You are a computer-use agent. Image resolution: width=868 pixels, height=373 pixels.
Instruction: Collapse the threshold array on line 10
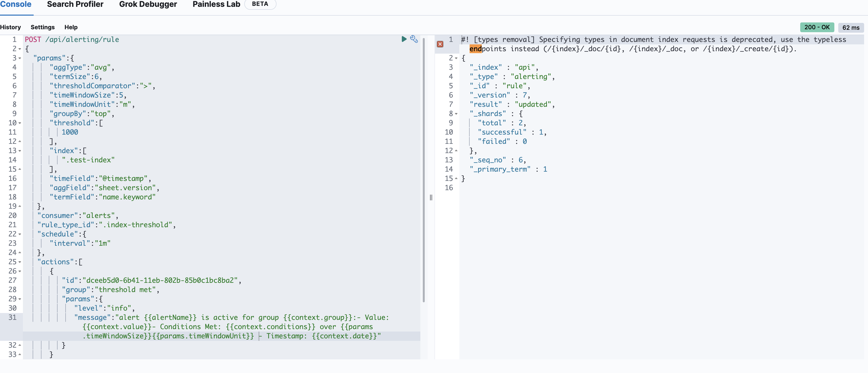point(20,123)
